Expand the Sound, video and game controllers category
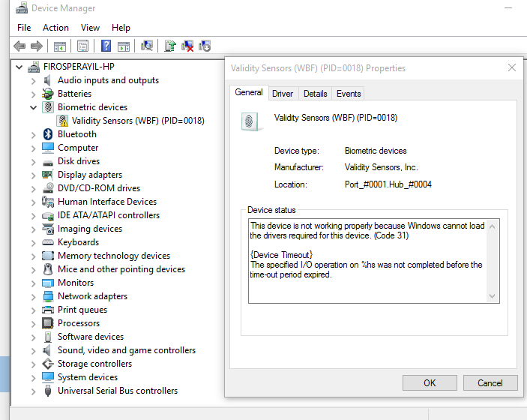This screenshot has height=420, width=527. [33, 352]
